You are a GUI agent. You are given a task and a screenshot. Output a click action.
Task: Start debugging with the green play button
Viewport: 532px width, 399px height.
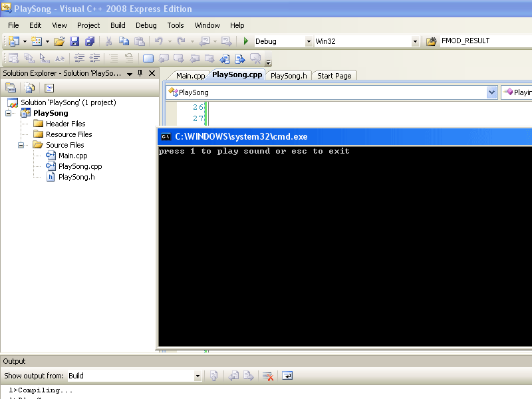pyautogui.click(x=246, y=41)
